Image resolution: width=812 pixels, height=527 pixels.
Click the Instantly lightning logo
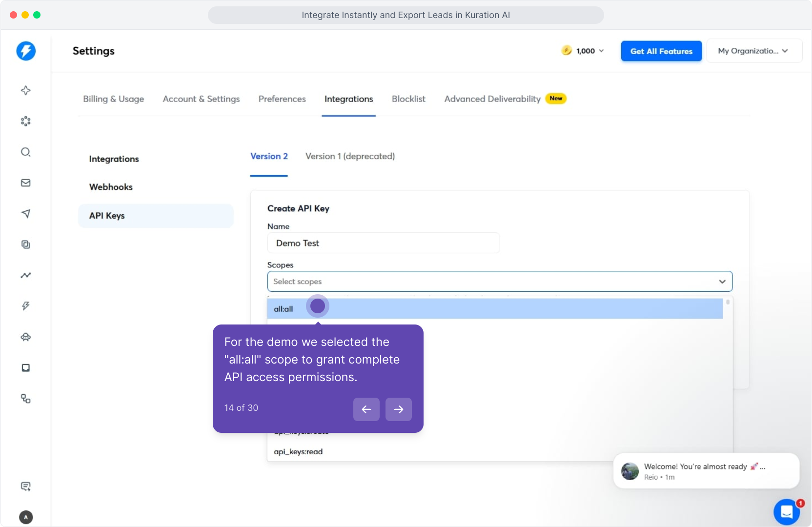(x=26, y=51)
